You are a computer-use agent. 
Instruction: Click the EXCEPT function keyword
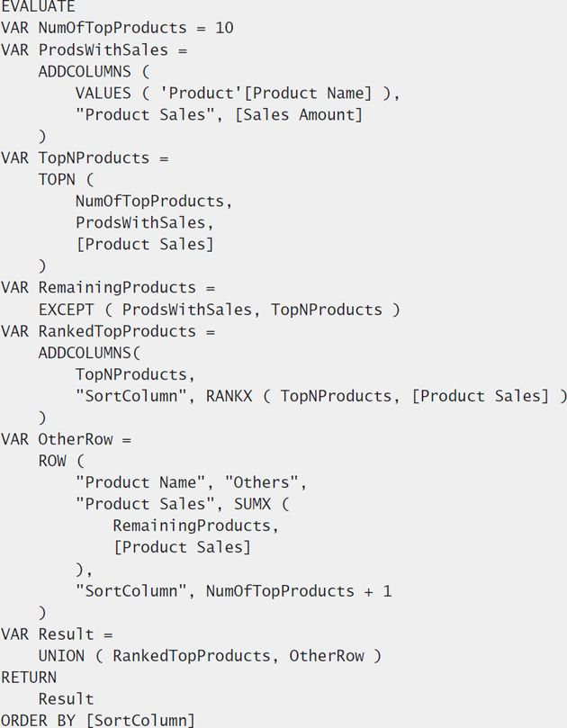pos(66,310)
